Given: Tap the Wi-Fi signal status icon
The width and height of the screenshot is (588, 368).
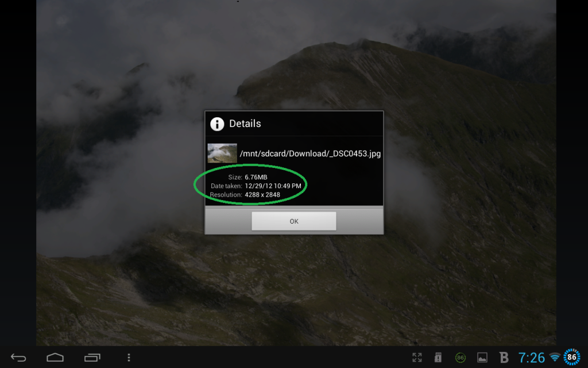Looking at the screenshot, I should tap(555, 358).
